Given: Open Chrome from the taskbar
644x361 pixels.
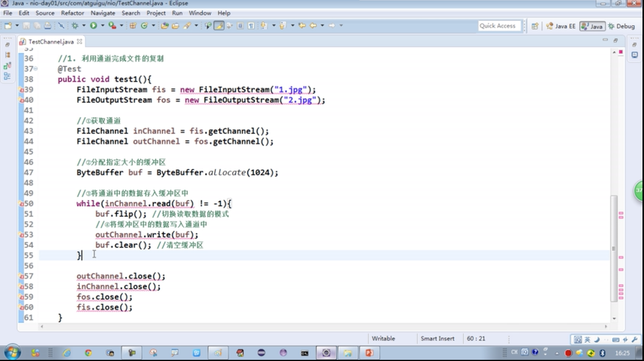Looking at the screenshot, I should tap(88, 353).
